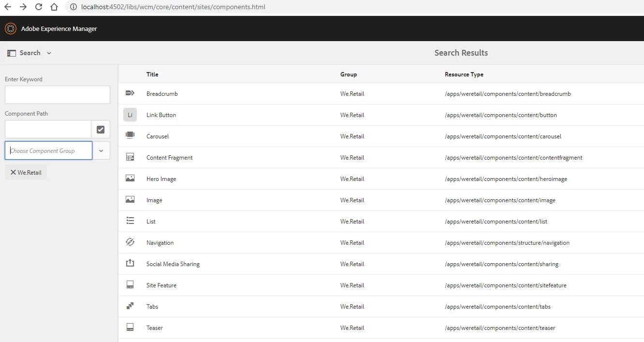This screenshot has height=342, width=644.
Task: Open path picker beside Component Path field
Action: (101, 129)
